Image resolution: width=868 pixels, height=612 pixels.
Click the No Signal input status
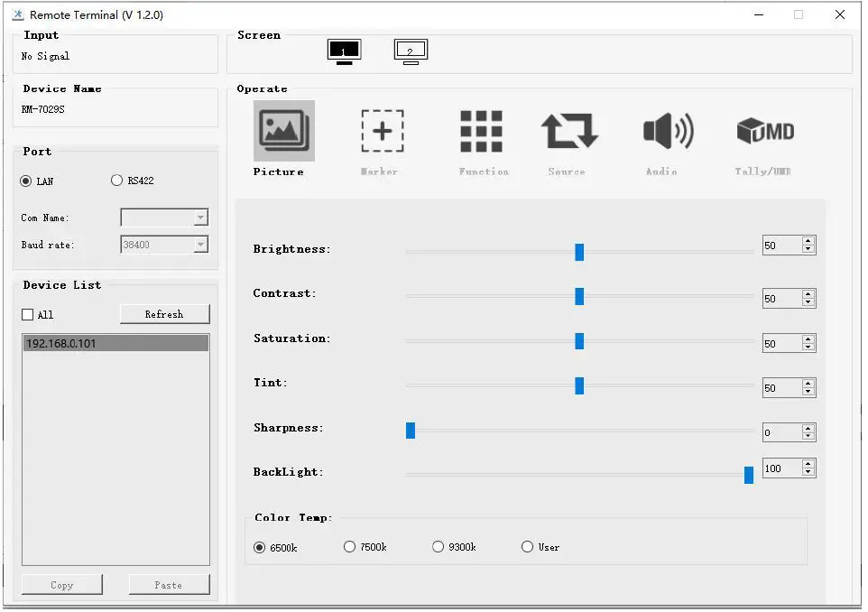(x=45, y=56)
